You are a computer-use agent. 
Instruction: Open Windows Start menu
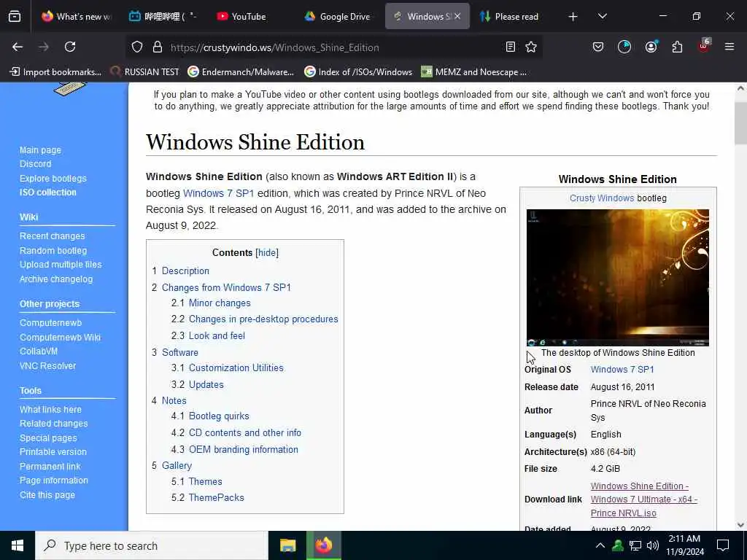(18, 545)
